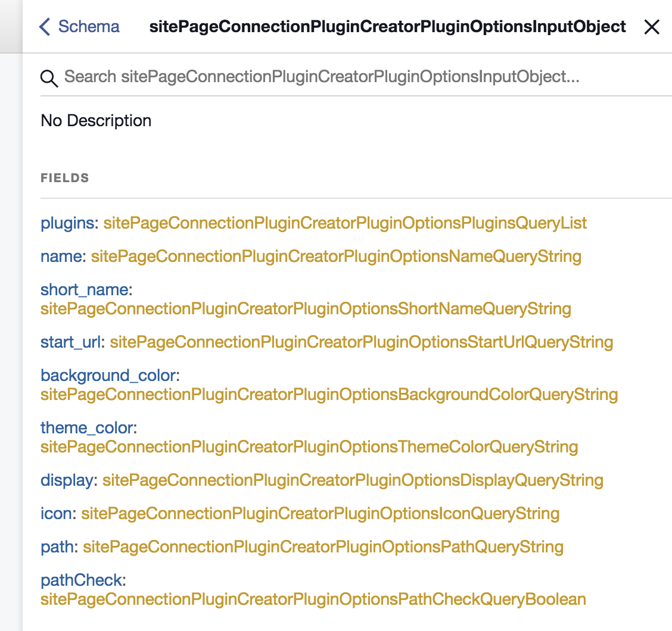Select the NameQueryString type link
The height and width of the screenshot is (631, 672).
[335, 256]
